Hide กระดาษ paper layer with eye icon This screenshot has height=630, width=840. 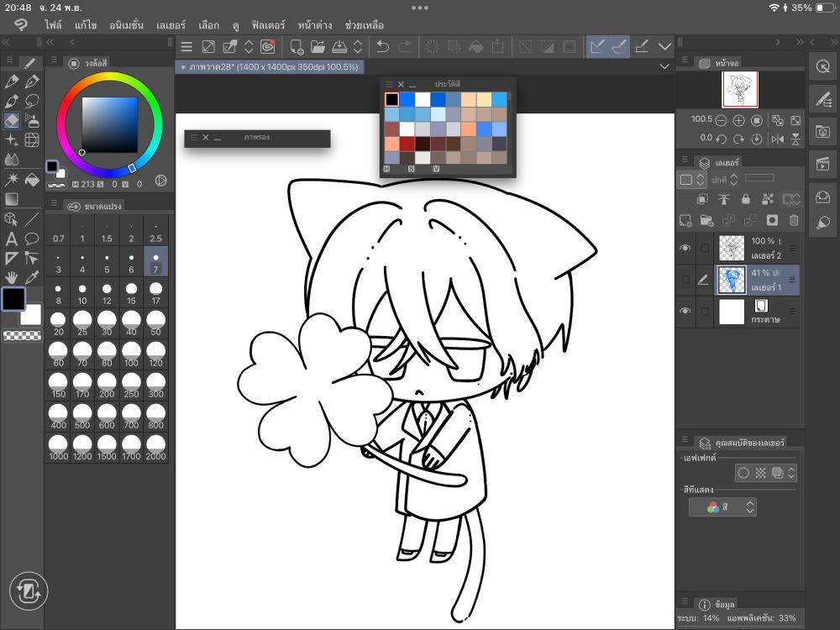coord(685,312)
